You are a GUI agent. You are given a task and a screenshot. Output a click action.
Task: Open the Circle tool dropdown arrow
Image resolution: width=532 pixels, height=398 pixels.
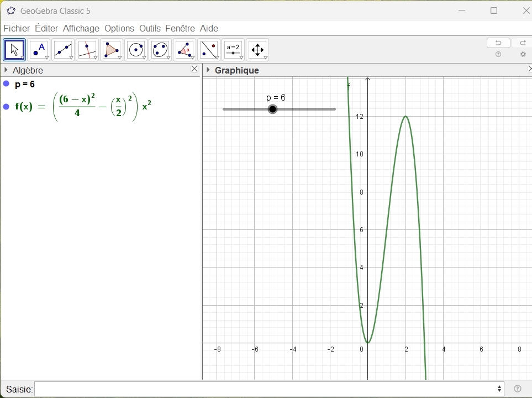click(x=144, y=57)
